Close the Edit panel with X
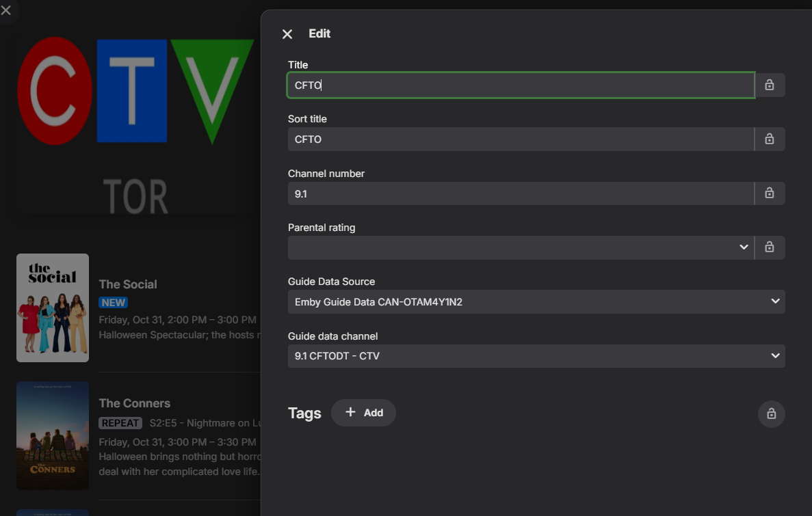This screenshot has width=812, height=516. 287,34
